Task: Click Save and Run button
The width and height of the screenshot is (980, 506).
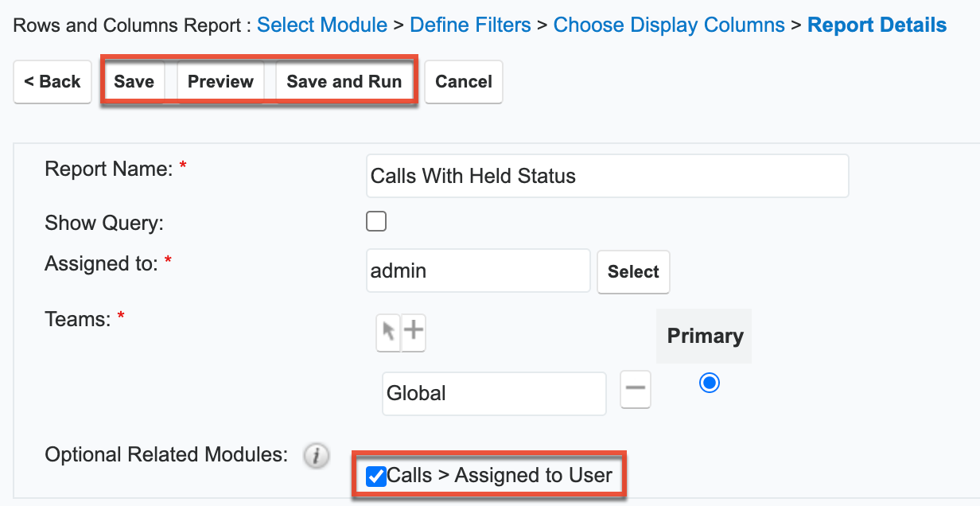Action: (x=344, y=81)
